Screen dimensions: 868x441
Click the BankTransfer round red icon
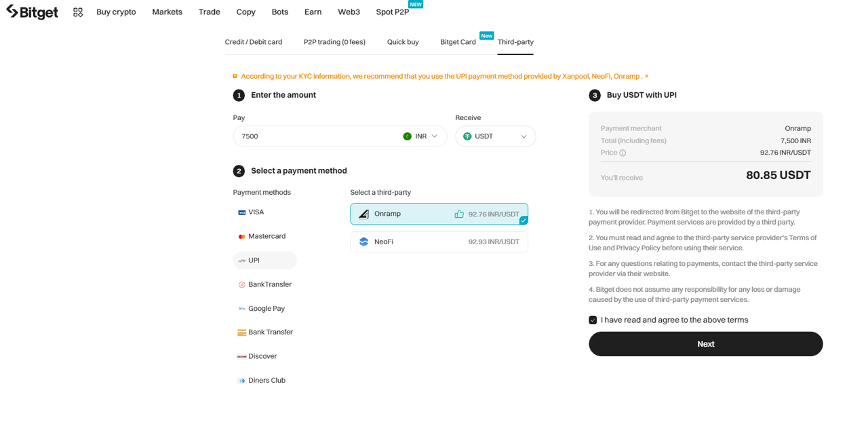click(x=242, y=284)
